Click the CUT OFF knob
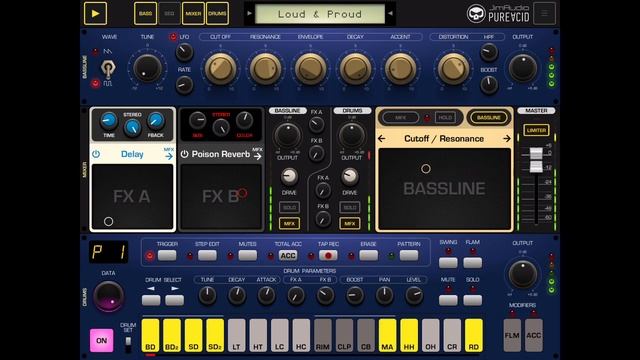Image resolution: width=640 pixels, height=360 pixels. (x=220, y=69)
